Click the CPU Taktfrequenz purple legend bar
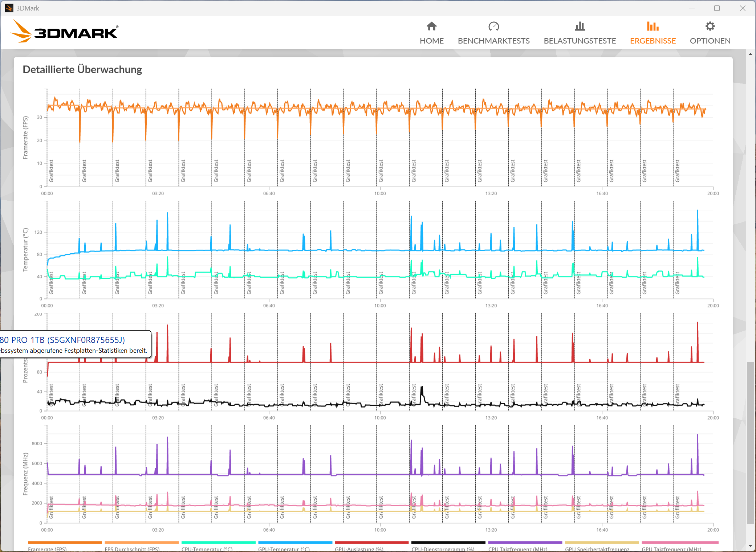This screenshot has width=756, height=552. 525,543
